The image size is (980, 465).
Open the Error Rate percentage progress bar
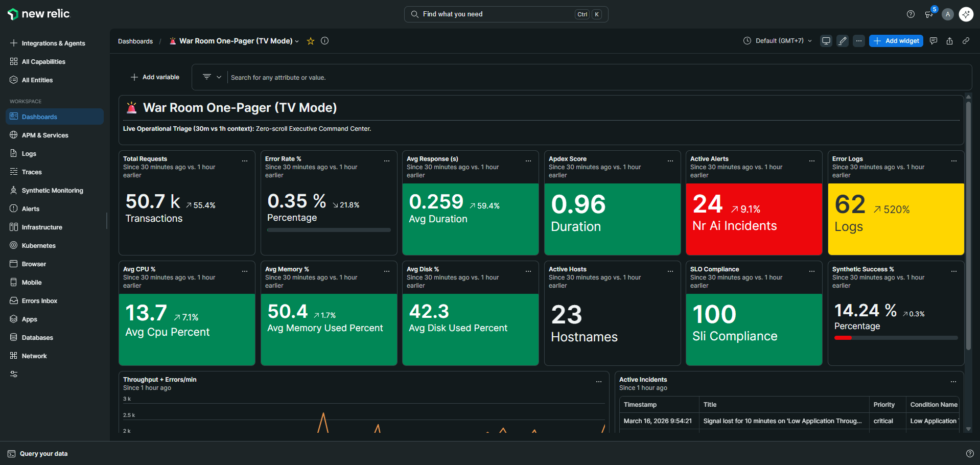pyautogui.click(x=329, y=230)
